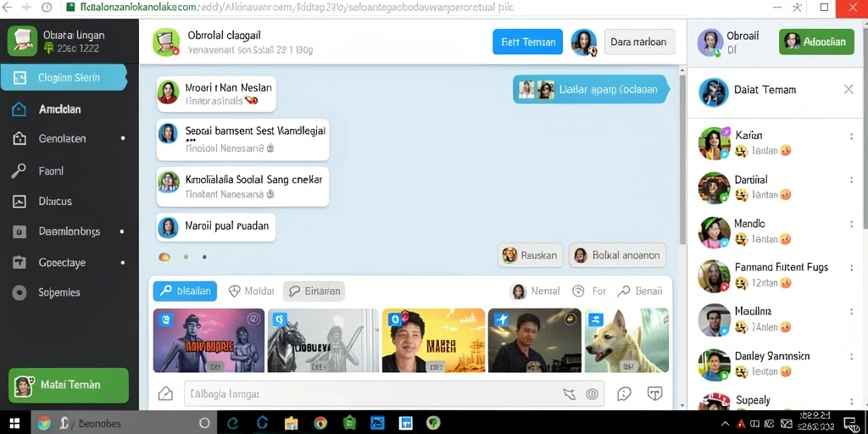Open the options menu next to Dartiial

point(851,180)
